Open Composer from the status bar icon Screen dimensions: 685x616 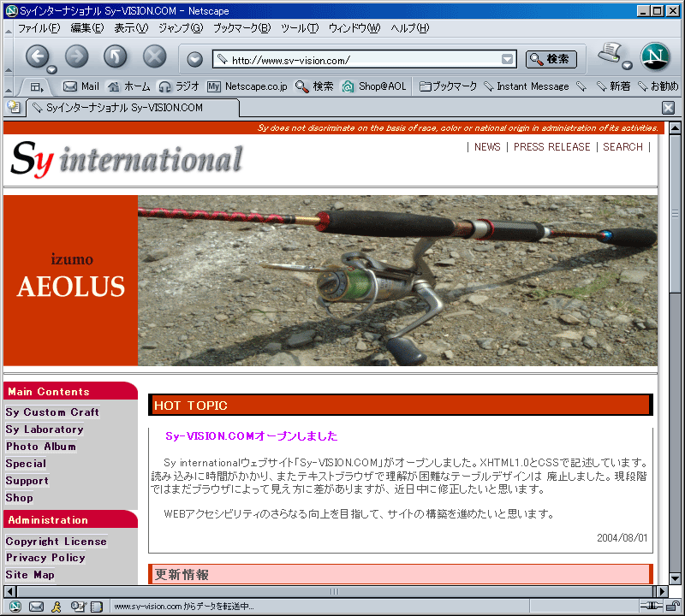(x=78, y=607)
